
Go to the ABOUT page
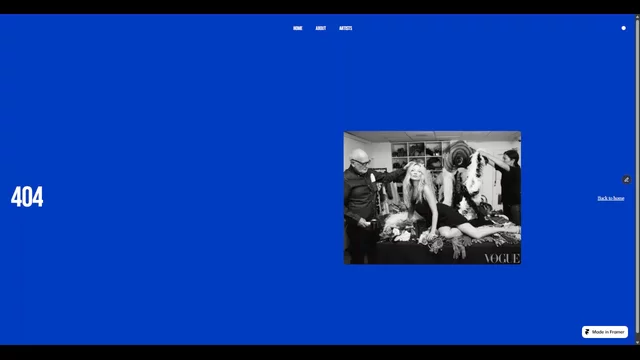pyautogui.click(x=320, y=28)
